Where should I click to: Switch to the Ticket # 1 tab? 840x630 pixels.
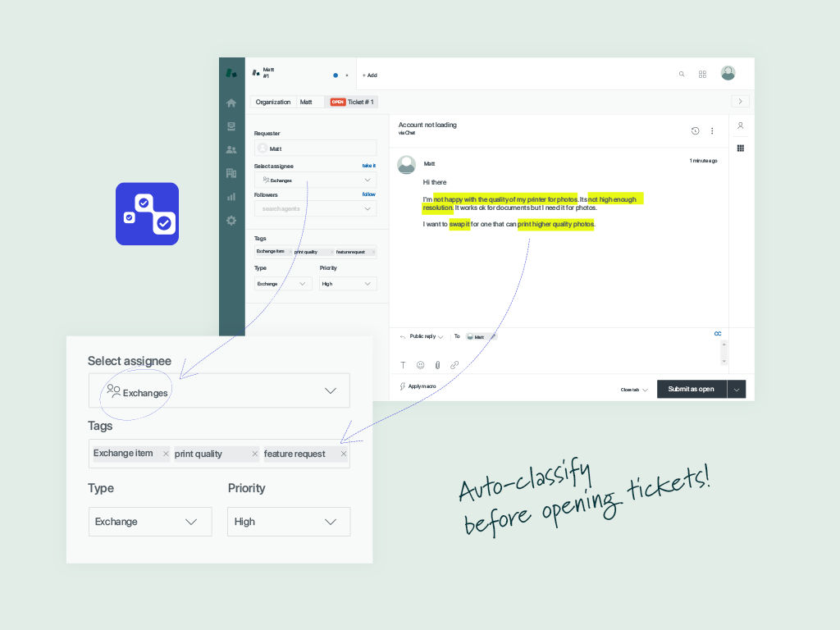pos(351,102)
